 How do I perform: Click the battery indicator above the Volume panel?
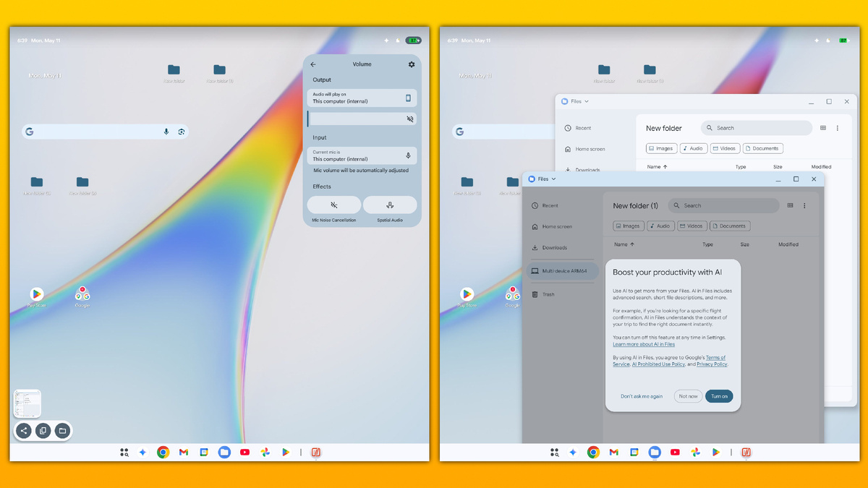tap(413, 40)
